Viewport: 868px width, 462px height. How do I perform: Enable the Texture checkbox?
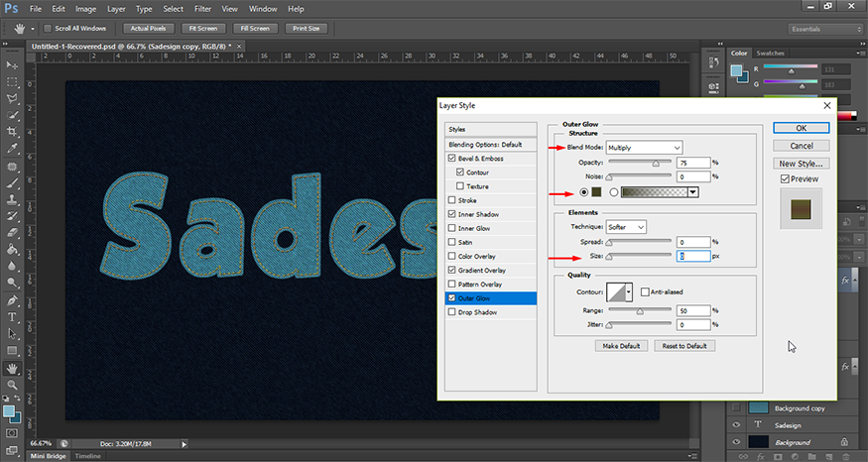pos(460,186)
